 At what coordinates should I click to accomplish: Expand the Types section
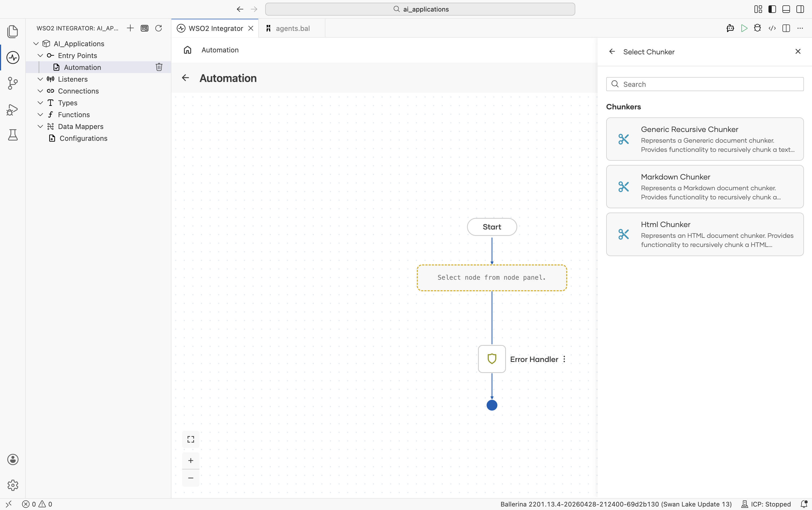40,103
